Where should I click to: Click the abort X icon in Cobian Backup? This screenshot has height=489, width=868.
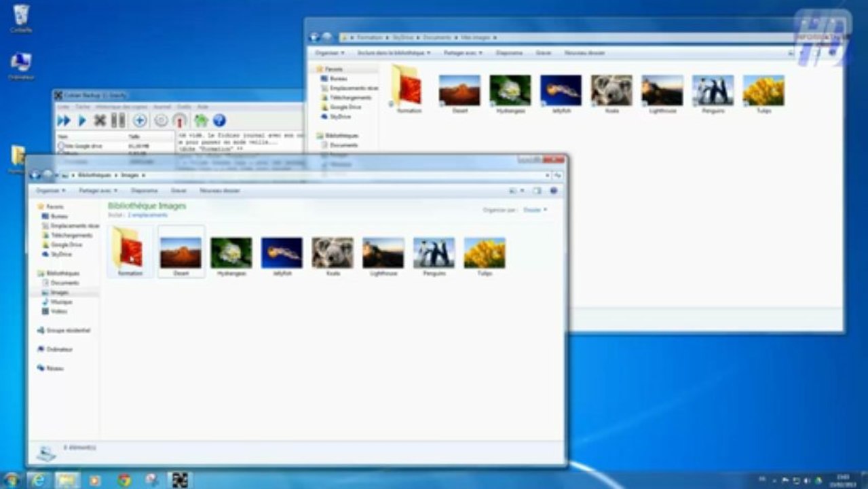click(100, 120)
